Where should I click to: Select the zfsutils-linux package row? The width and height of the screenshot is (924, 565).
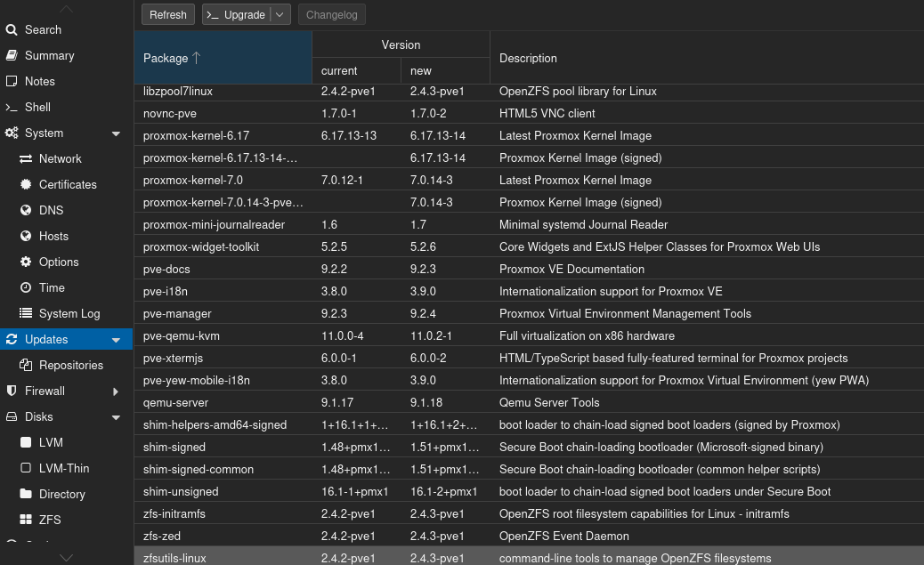coord(529,557)
